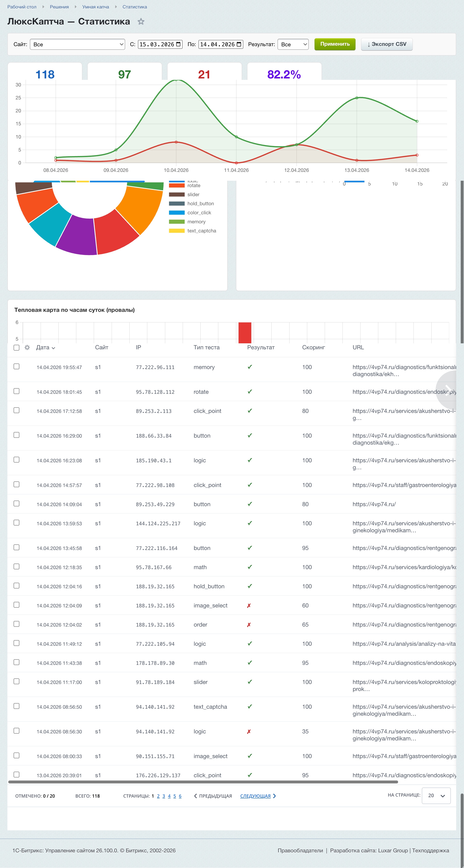Screen dimensions: 464x868
Task: Open calendar picker in the end date field
Action: point(239,44)
